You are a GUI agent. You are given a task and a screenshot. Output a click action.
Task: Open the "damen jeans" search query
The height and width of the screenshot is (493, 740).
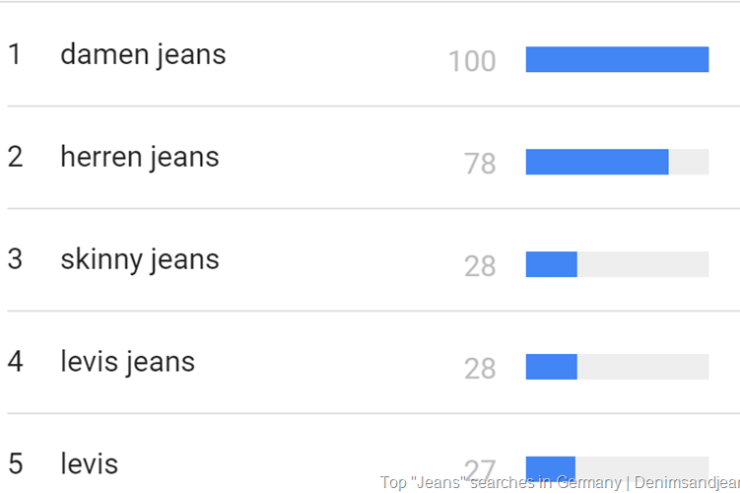pyautogui.click(x=143, y=54)
